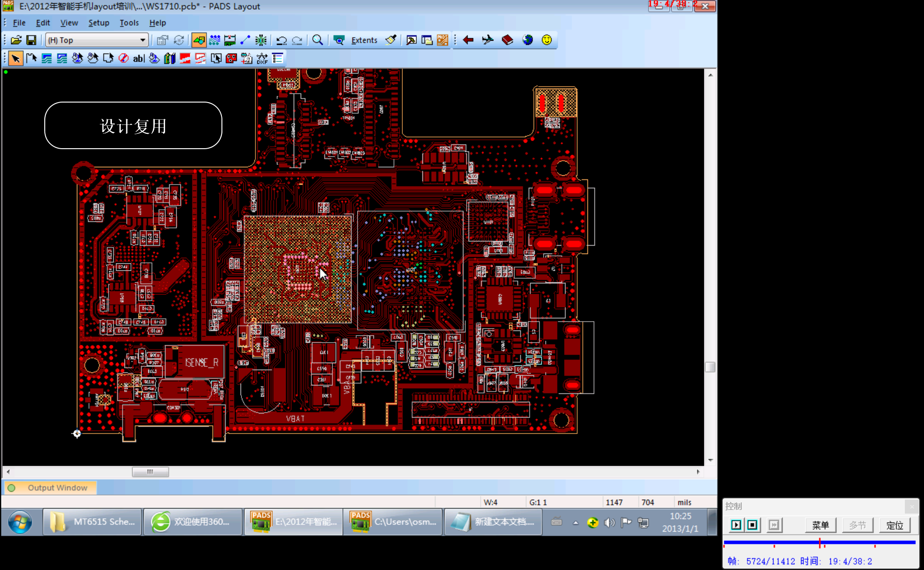Select the Copper Cut Out tool
The height and width of the screenshot is (570, 924).
[x=62, y=58]
